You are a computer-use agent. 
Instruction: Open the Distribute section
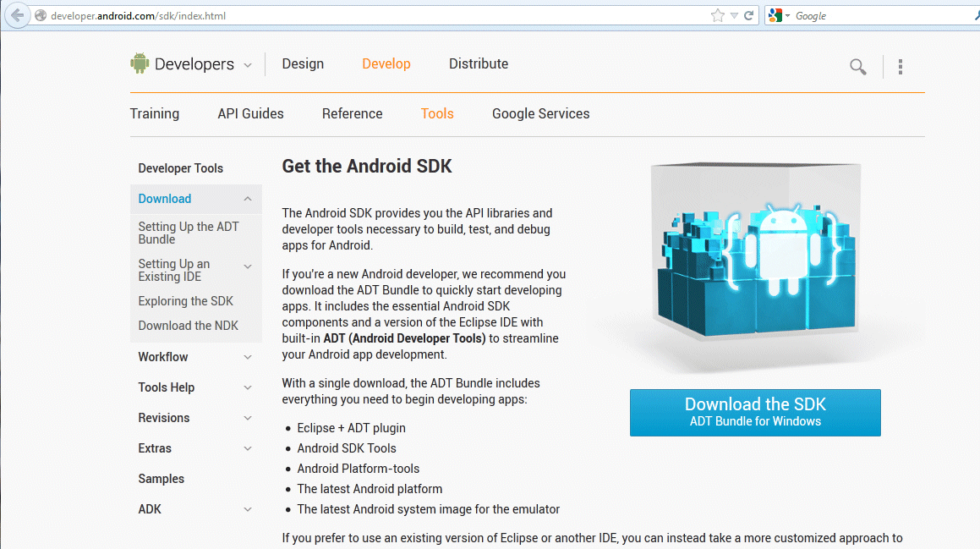[x=478, y=63]
